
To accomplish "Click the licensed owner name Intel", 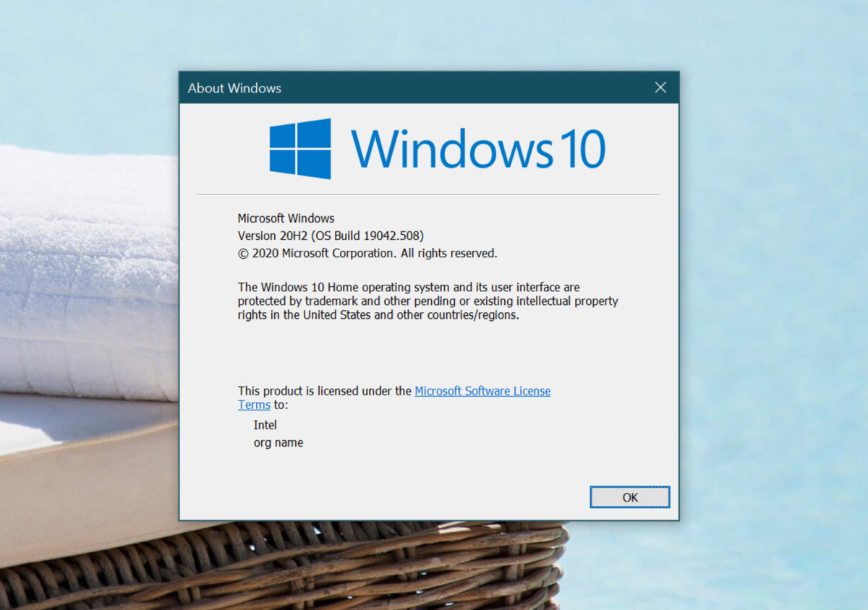I will pos(265,425).
